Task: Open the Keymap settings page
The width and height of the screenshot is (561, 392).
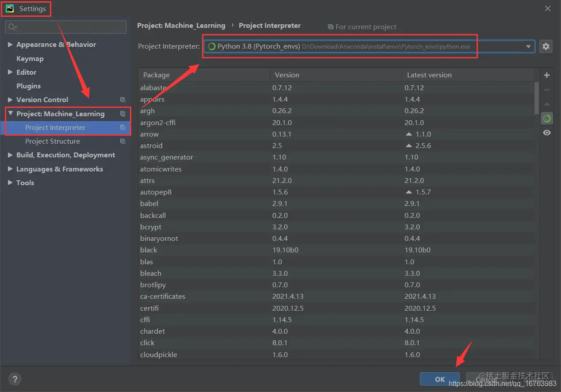Action: coord(30,58)
